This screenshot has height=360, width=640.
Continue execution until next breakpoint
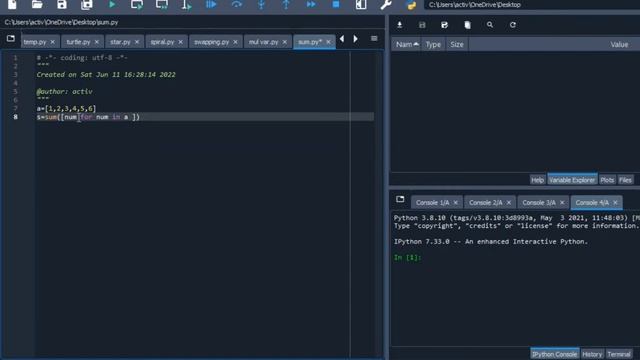[311, 4]
